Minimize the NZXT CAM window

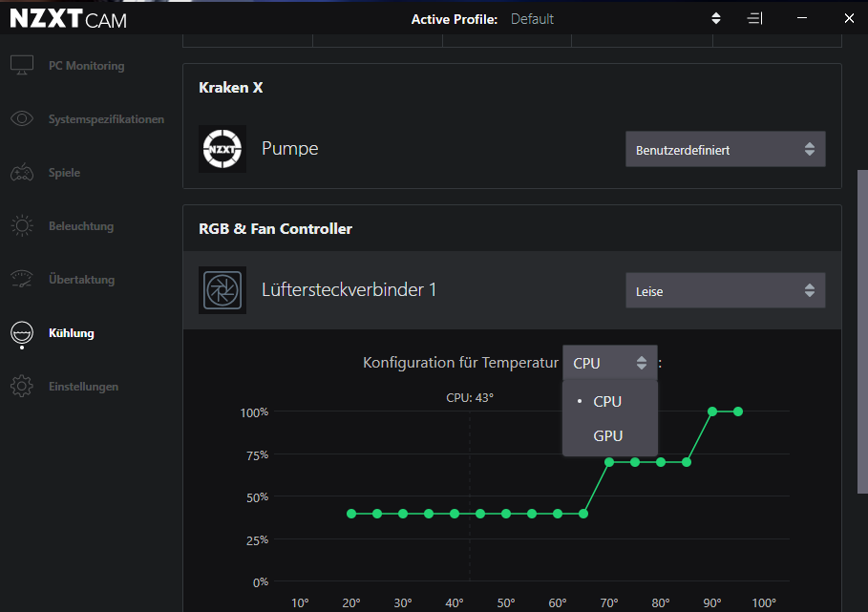tap(801, 18)
